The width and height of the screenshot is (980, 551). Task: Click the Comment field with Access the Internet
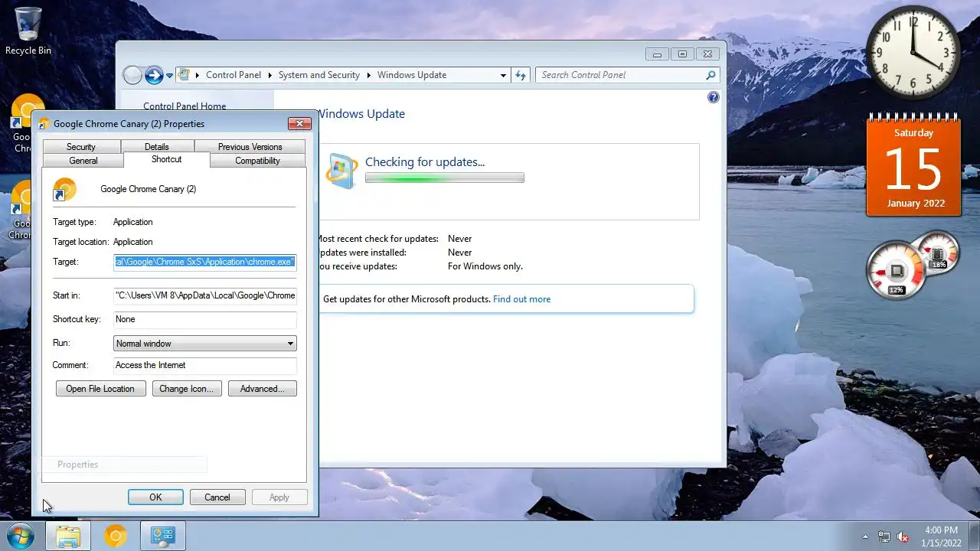(x=204, y=365)
